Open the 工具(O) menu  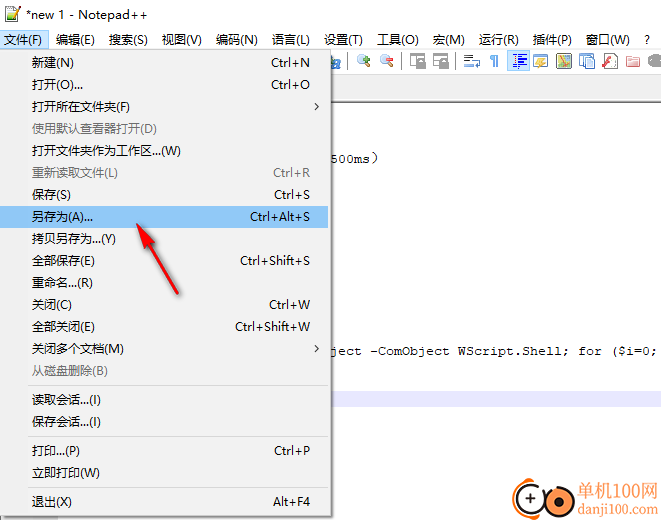point(398,40)
